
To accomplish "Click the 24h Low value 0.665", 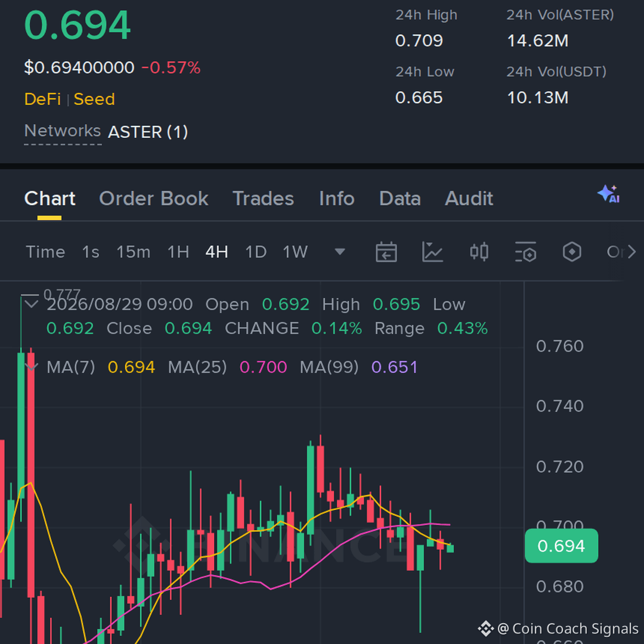I will click(x=419, y=98).
